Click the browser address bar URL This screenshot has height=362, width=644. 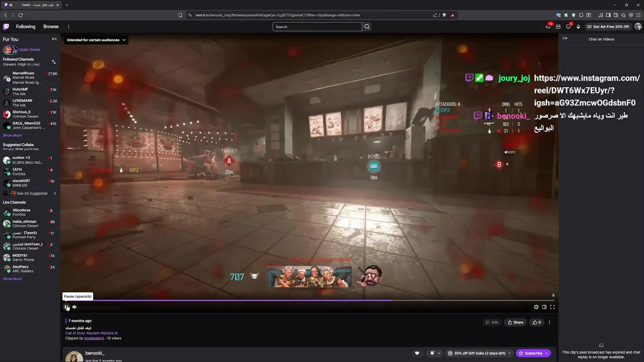coord(278,15)
